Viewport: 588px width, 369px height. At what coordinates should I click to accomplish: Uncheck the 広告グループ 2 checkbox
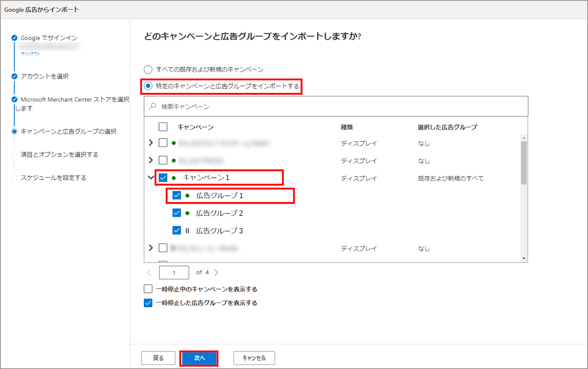tap(177, 213)
